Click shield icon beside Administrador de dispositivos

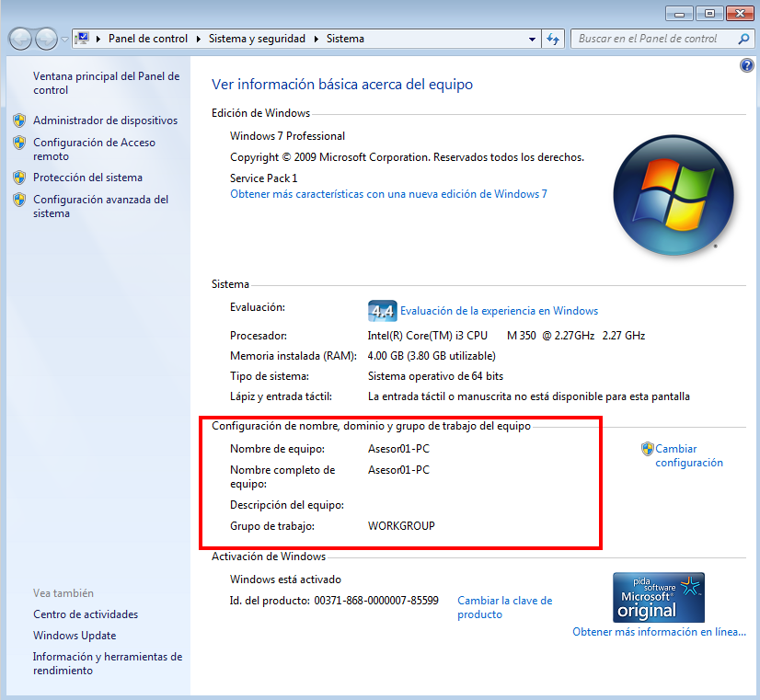pos(19,120)
